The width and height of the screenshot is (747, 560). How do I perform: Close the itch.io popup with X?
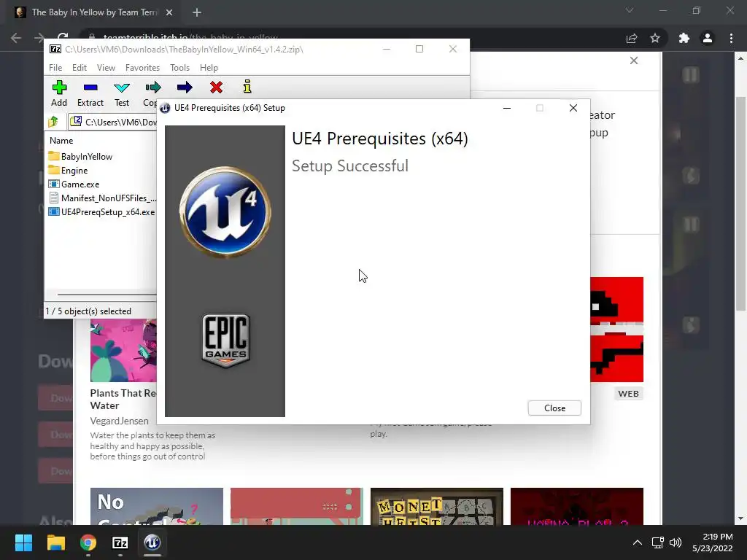(634, 61)
